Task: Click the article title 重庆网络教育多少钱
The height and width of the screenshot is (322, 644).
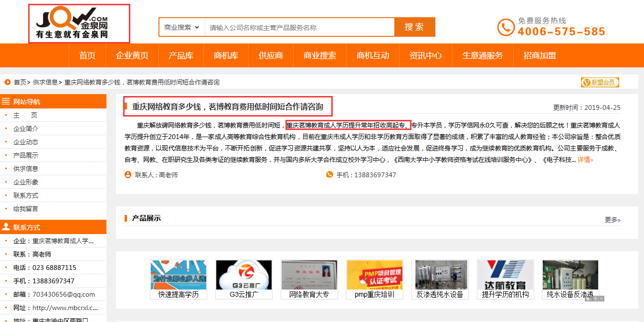Action: click(x=228, y=107)
